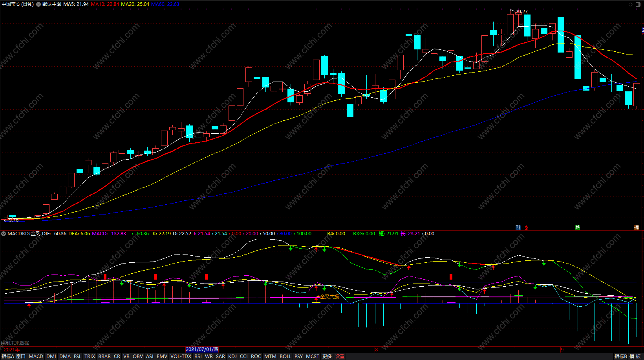Click the 财 marker icon on the chart
This screenshot has height=360, width=644.
(x=518, y=227)
